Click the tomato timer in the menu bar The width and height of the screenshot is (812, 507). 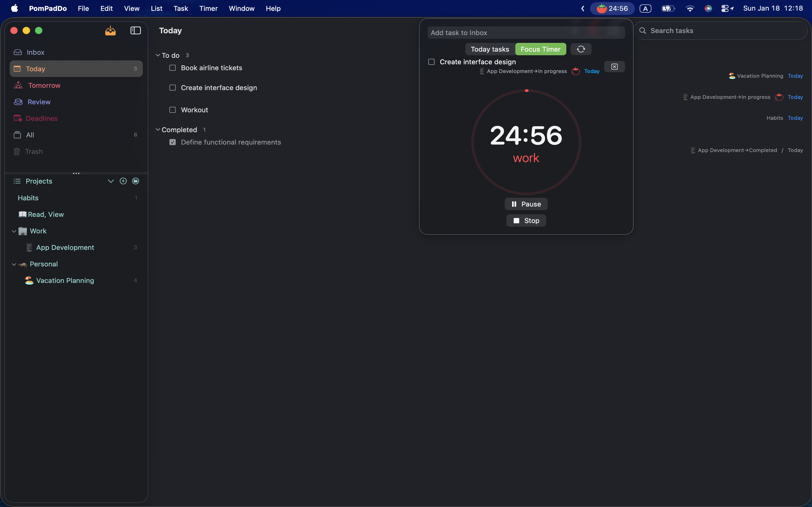click(612, 8)
